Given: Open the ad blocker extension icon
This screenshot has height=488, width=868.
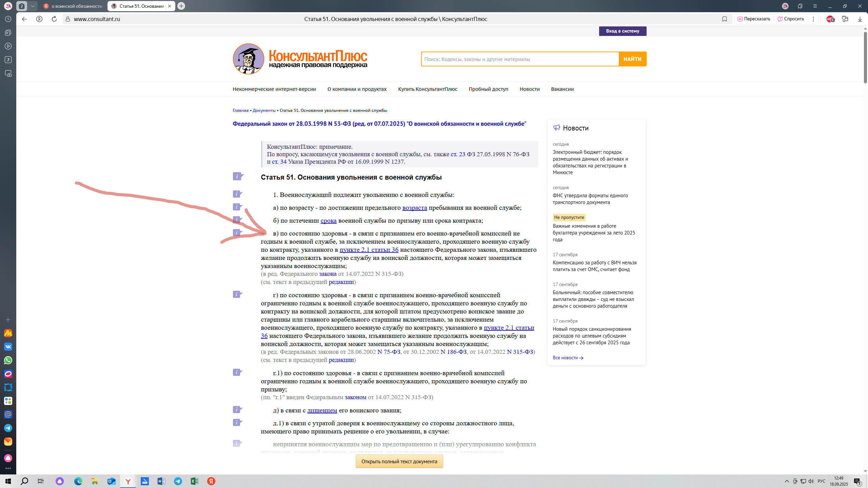Looking at the screenshot, I should click(x=830, y=19).
